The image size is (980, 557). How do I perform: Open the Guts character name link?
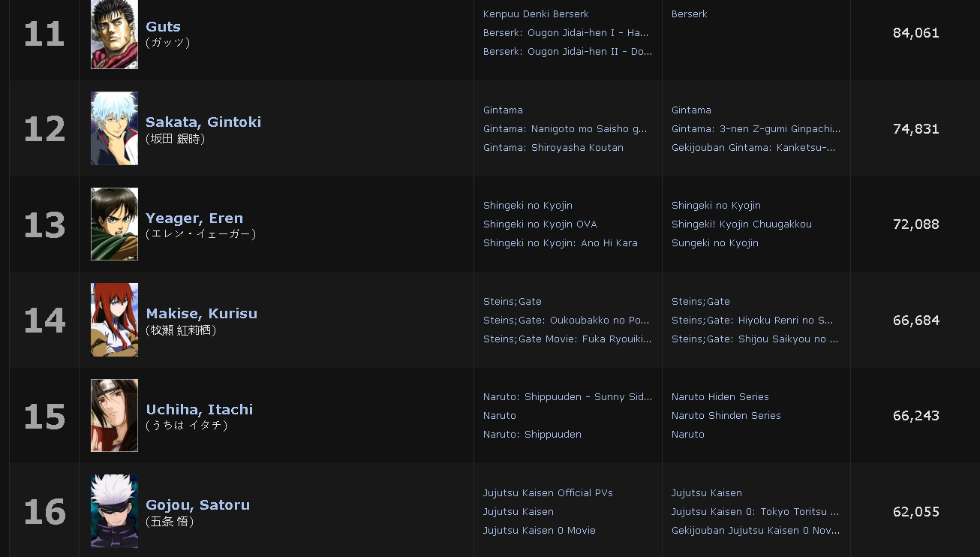[x=163, y=27]
